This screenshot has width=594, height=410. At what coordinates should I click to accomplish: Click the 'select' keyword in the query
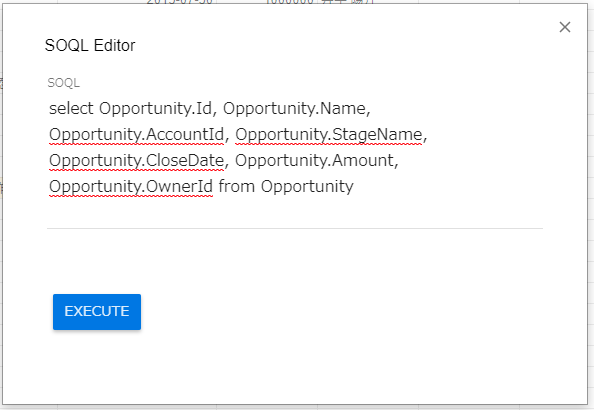coord(71,108)
